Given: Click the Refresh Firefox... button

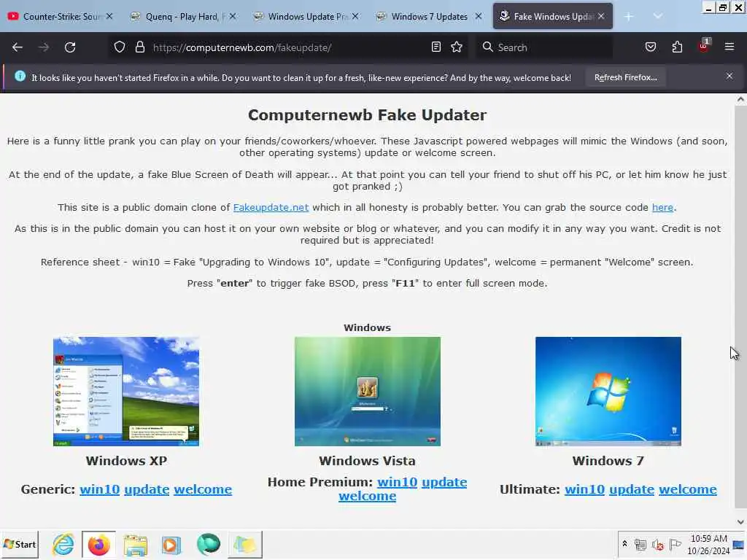Looking at the screenshot, I should tap(625, 77).
